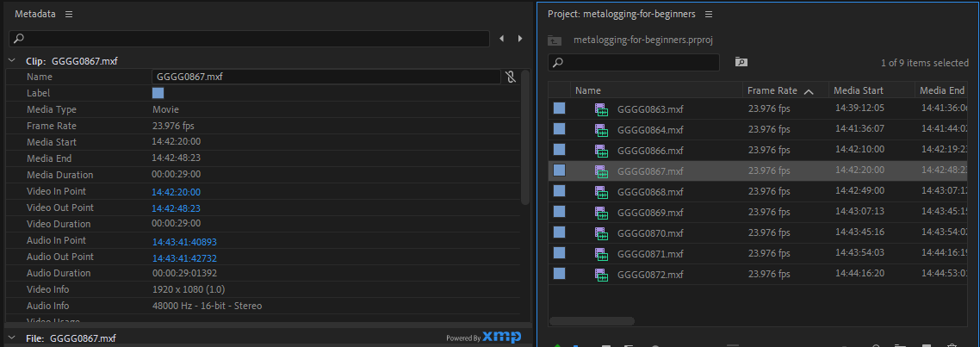Click Media Start 14:39:12:05 cell
980x347 pixels.
860,108
